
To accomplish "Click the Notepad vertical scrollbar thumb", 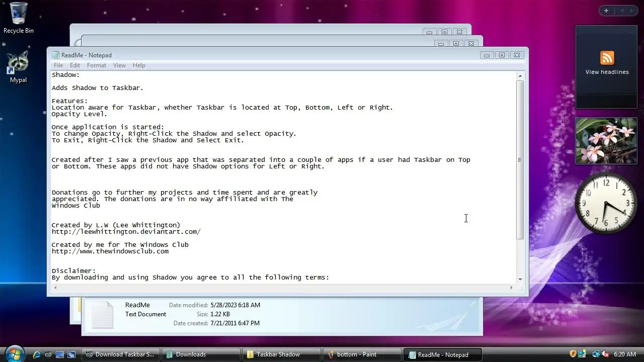I will [x=520, y=159].
